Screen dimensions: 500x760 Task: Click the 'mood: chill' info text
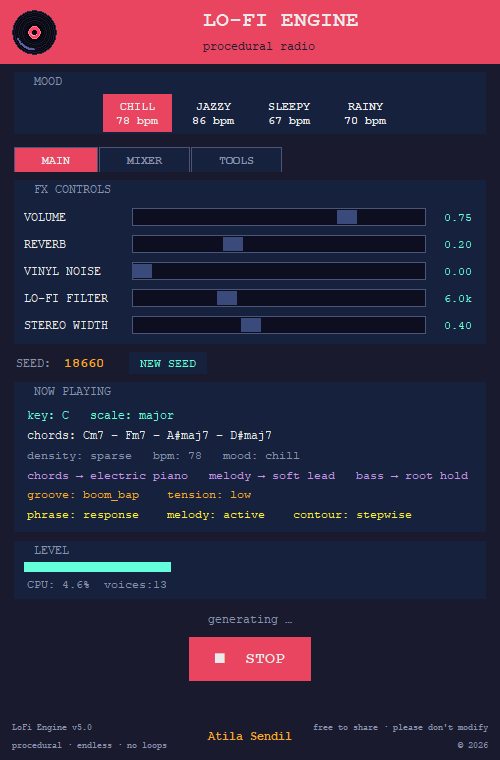(x=261, y=456)
